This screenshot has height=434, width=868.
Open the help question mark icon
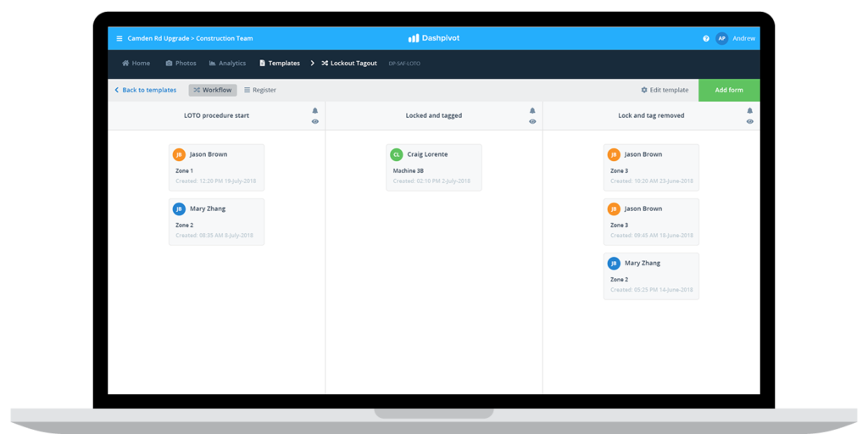706,39
